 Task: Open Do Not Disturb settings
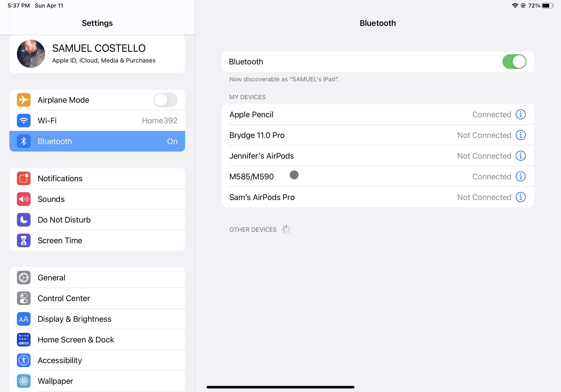tap(97, 220)
